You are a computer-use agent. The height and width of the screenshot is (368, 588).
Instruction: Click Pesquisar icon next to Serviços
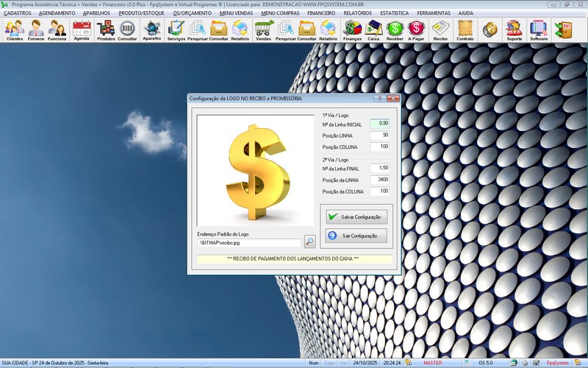click(x=197, y=30)
